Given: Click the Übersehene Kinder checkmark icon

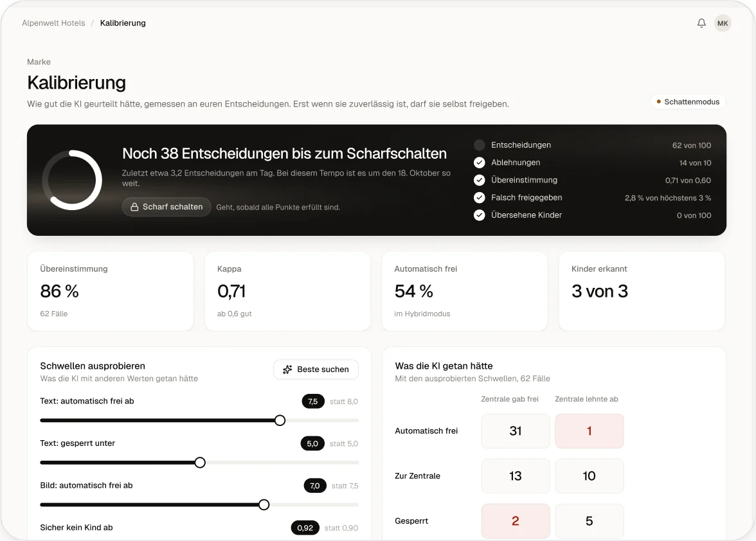Looking at the screenshot, I should [480, 215].
